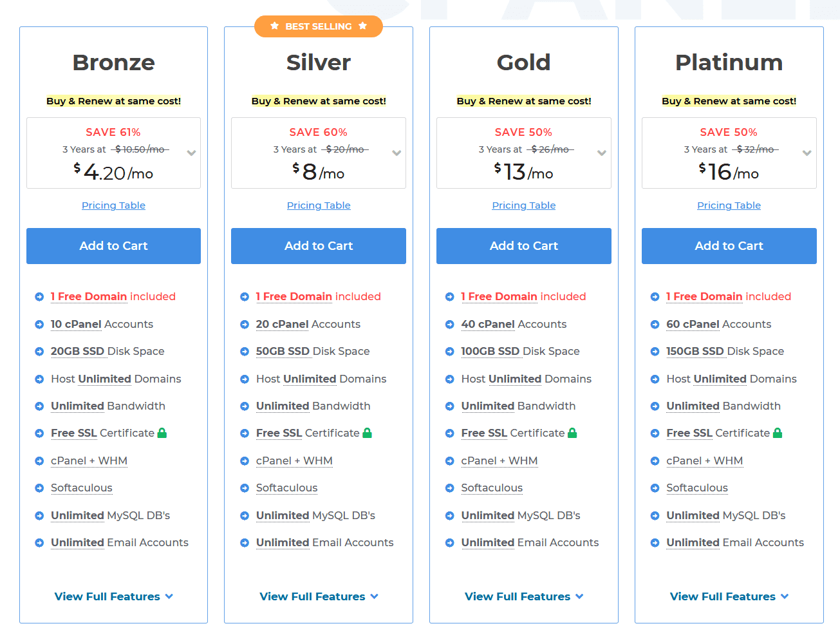The image size is (840, 637).
Task: Open the Bronze Pricing Table link
Action: [x=113, y=205]
